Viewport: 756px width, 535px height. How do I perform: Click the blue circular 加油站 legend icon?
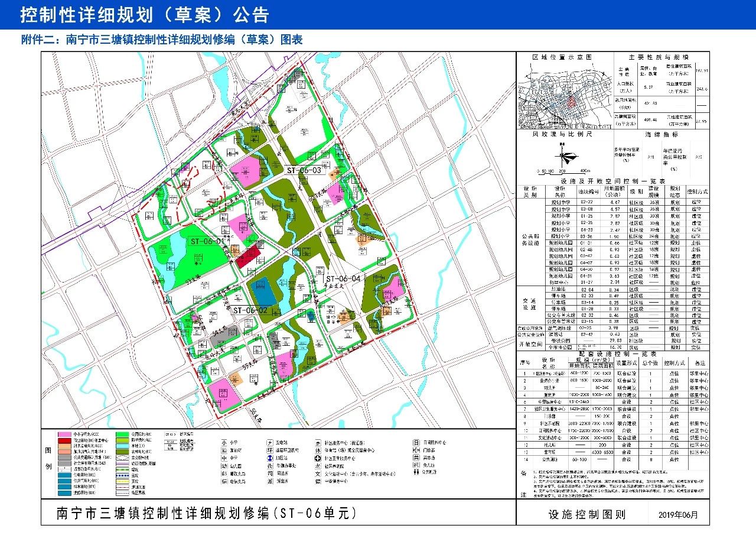(270, 458)
